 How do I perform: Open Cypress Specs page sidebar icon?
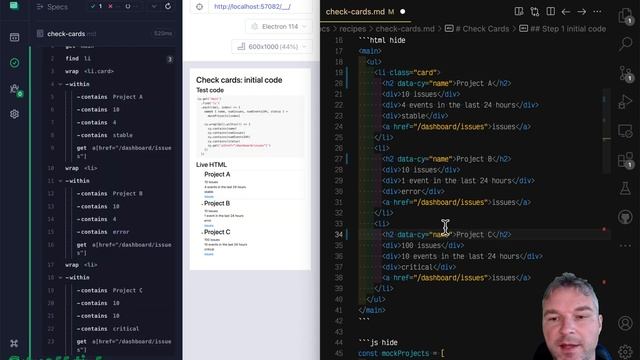[x=14, y=37]
